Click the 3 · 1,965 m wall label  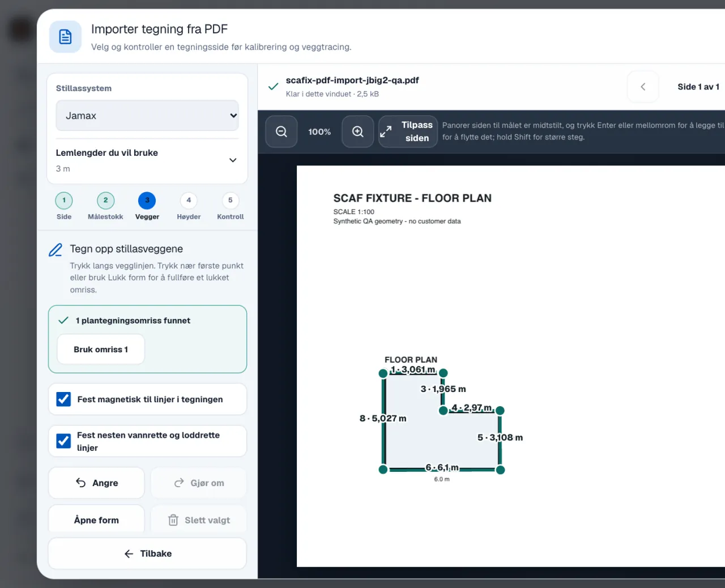(443, 389)
